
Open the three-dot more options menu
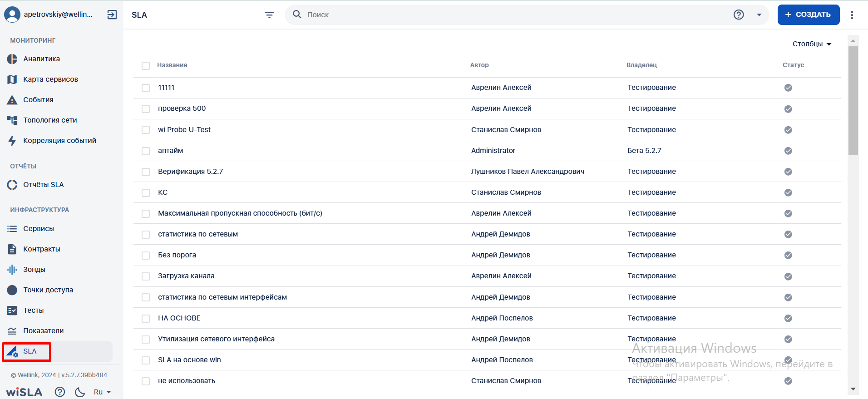click(852, 15)
